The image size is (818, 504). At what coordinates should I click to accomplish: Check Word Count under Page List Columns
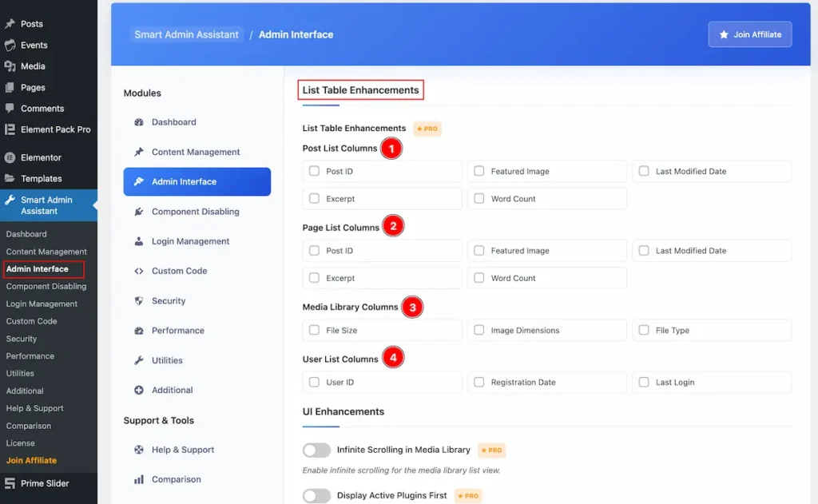point(479,278)
